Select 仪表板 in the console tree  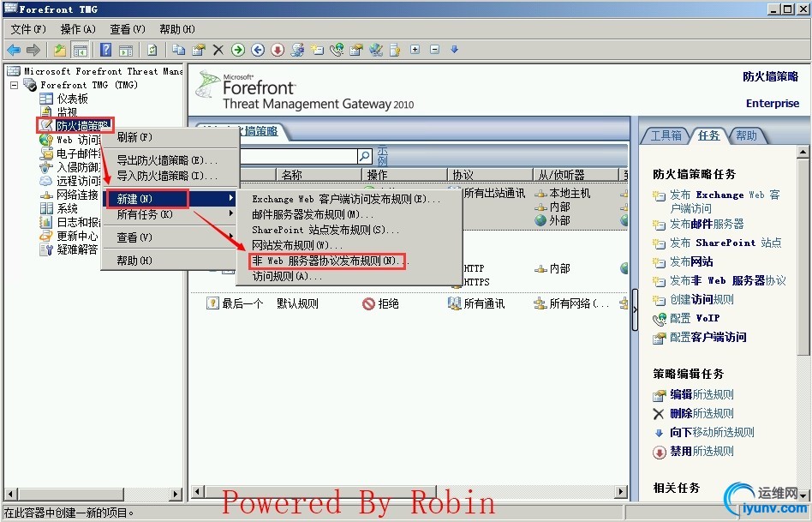(x=72, y=99)
